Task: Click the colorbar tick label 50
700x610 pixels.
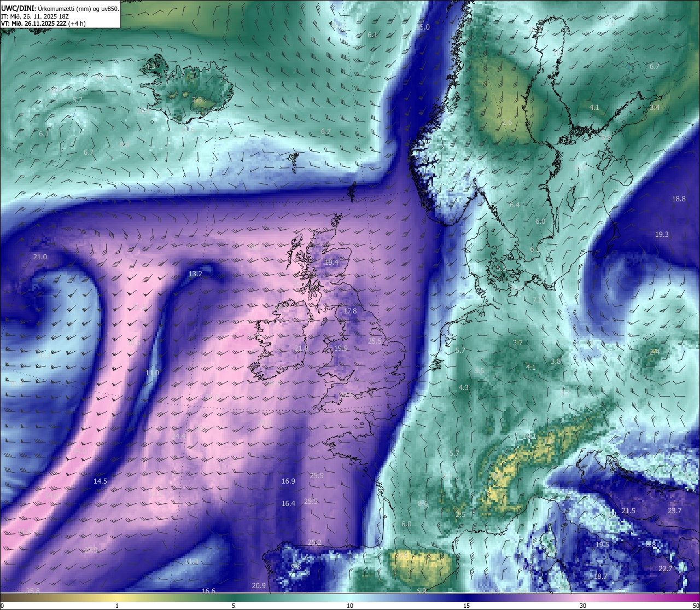Action: [x=696, y=606]
